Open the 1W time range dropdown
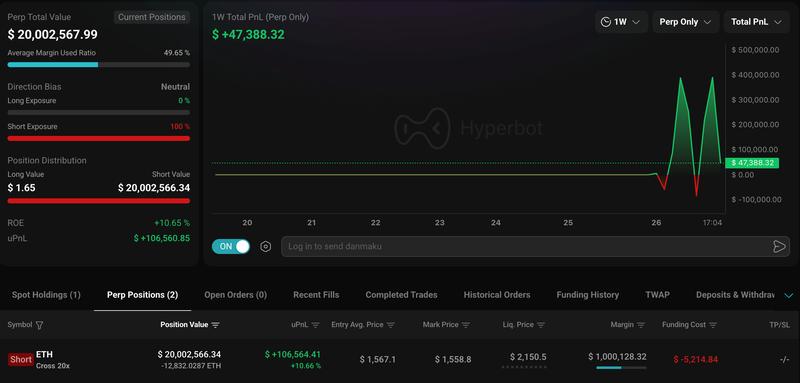 [621, 22]
